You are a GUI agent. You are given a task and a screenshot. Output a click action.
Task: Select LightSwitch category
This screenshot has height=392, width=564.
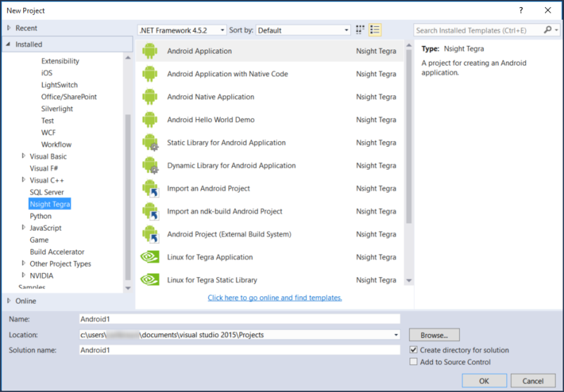59,85
